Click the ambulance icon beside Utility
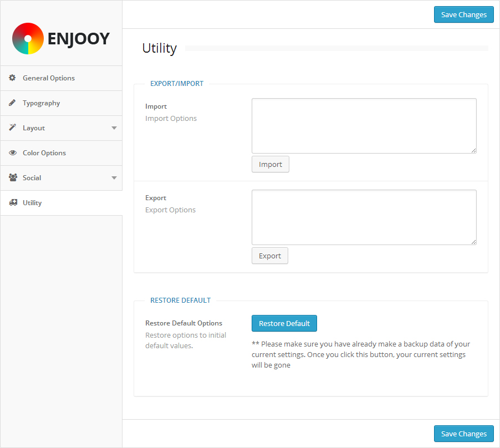500x448 pixels. tap(12, 203)
